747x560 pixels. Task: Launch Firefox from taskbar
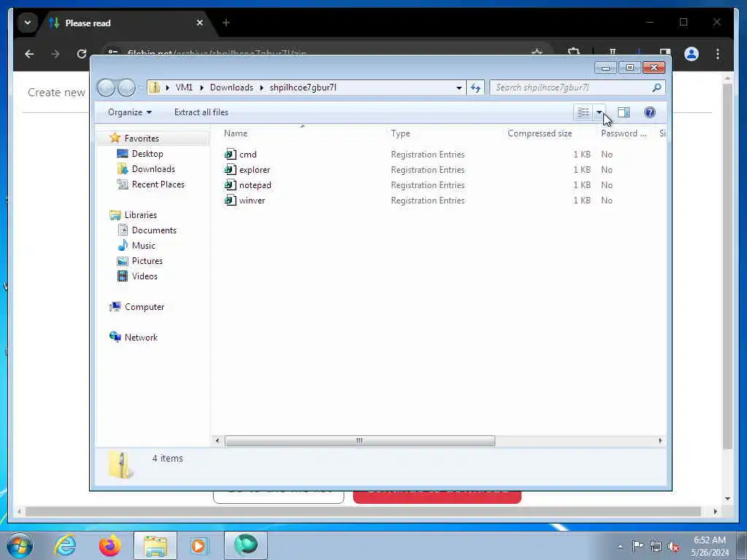click(109, 545)
